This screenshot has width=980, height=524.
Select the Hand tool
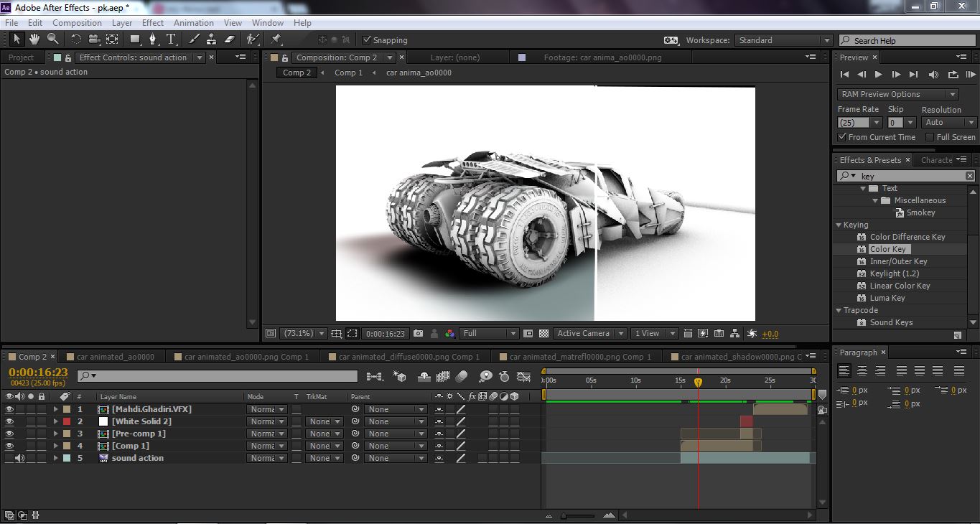click(34, 39)
